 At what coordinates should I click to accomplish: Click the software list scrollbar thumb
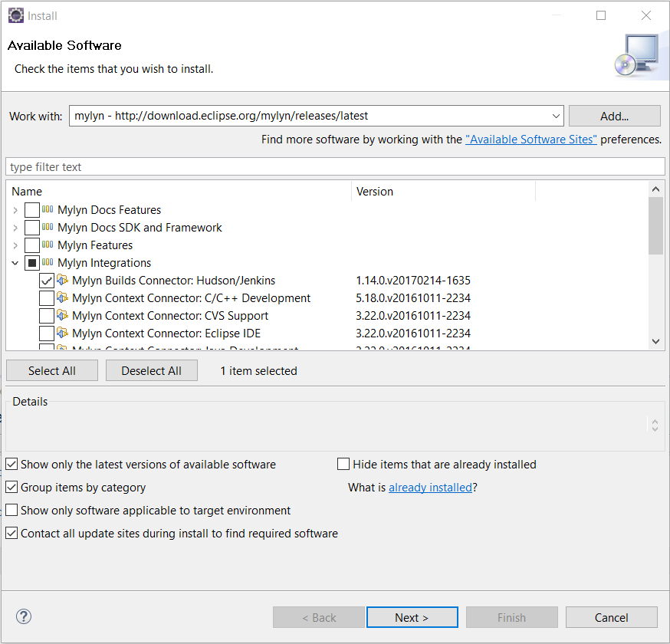point(656,225)
